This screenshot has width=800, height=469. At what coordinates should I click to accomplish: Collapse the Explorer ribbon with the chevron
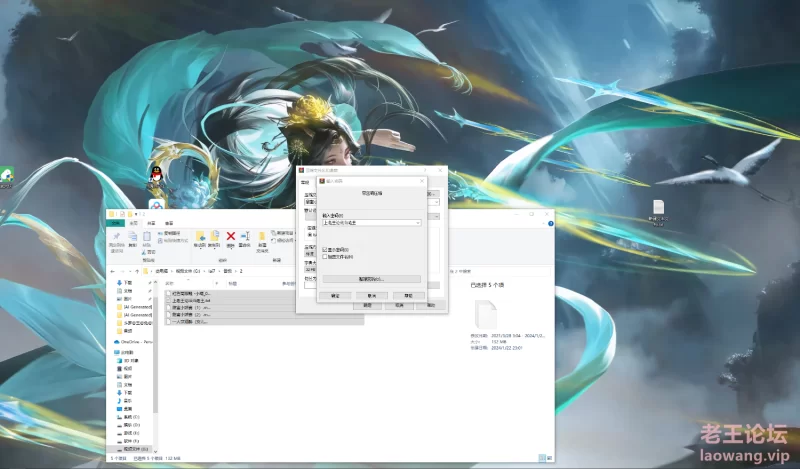tap(544, 224)
